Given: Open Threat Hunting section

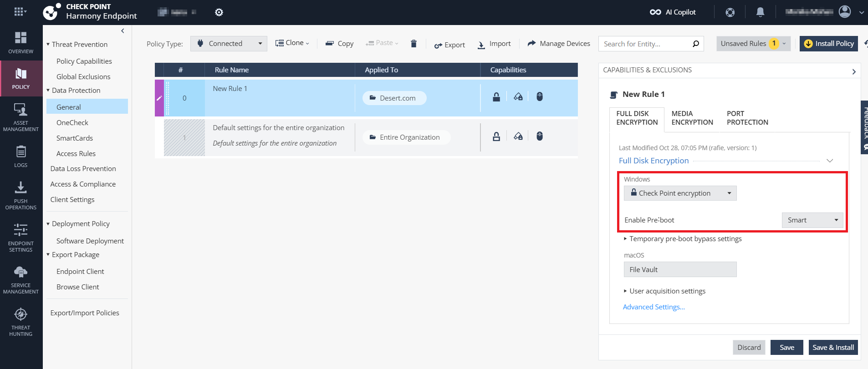Looking at the screenshot, I should (x=21, y=322).
